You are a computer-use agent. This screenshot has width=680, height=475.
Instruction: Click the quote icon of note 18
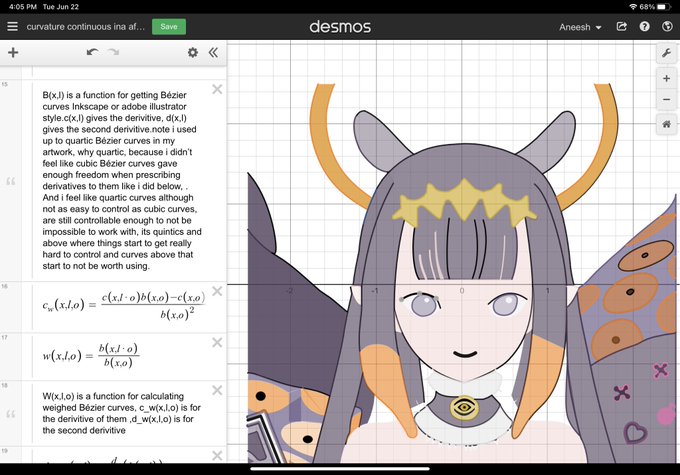click(x=11, y=414)
